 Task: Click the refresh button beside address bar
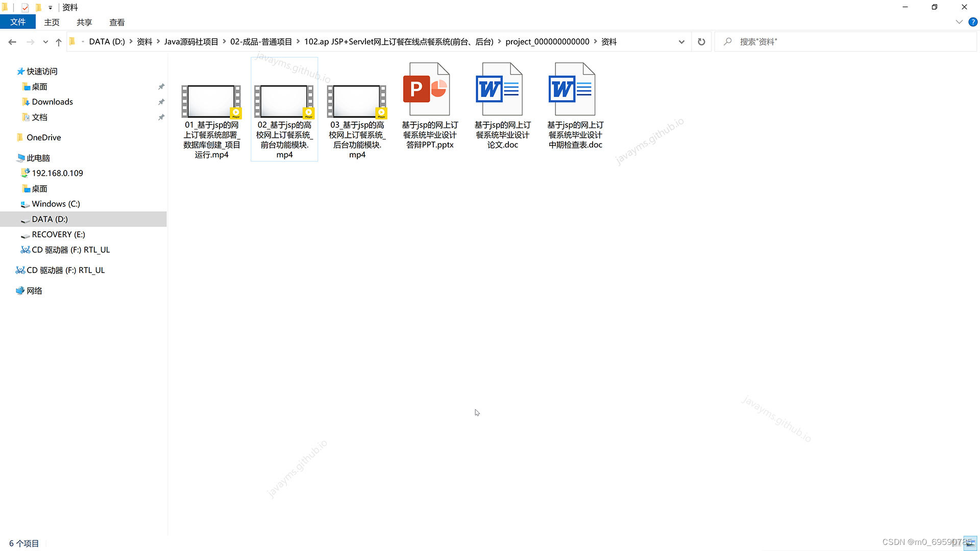701,42
